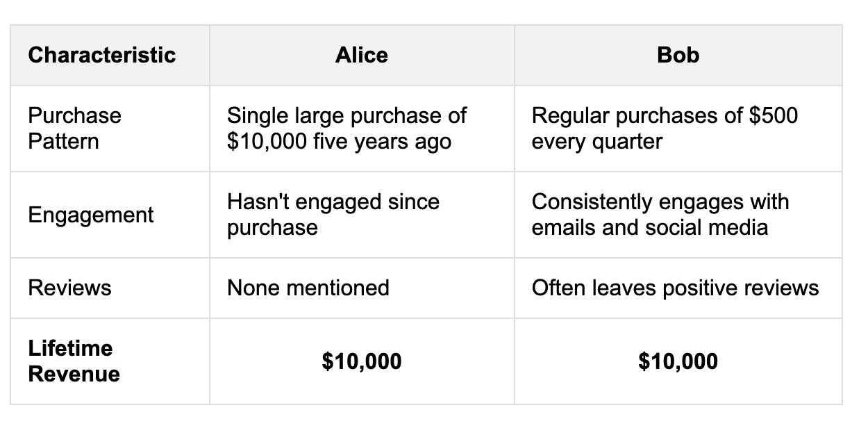The image size is (868, 435).
Task: Click the word 'Revenue' in bottom row label
Action: (x=74, y=375)
